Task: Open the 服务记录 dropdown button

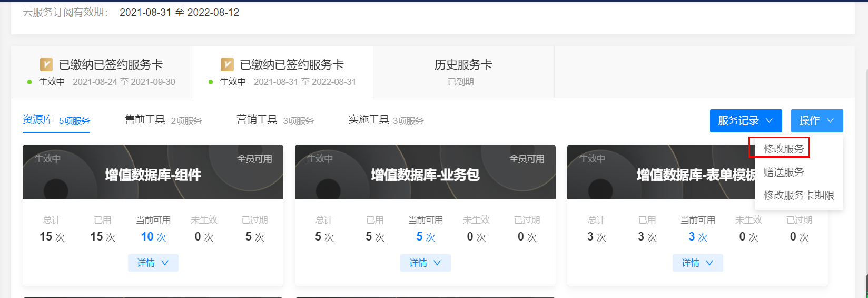Action: click(x=746, y=121)
